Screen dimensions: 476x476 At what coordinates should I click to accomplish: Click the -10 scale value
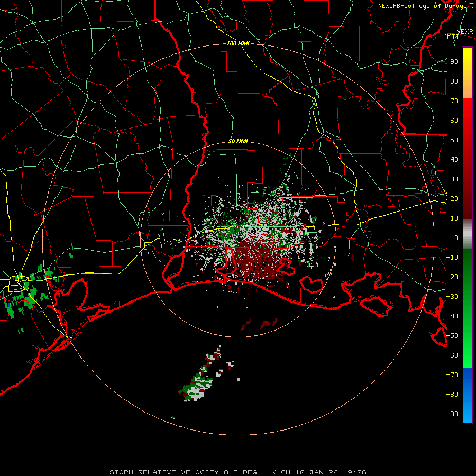452,258
